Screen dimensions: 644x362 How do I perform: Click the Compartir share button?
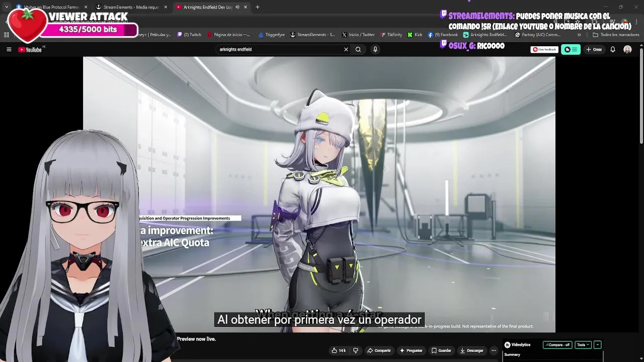(x=379, y=350)
